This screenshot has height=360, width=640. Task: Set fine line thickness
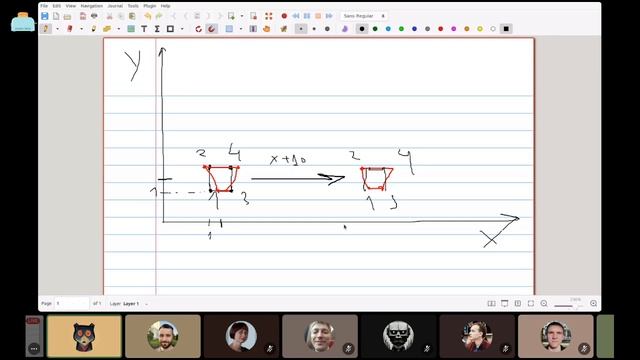pos(301,29)
